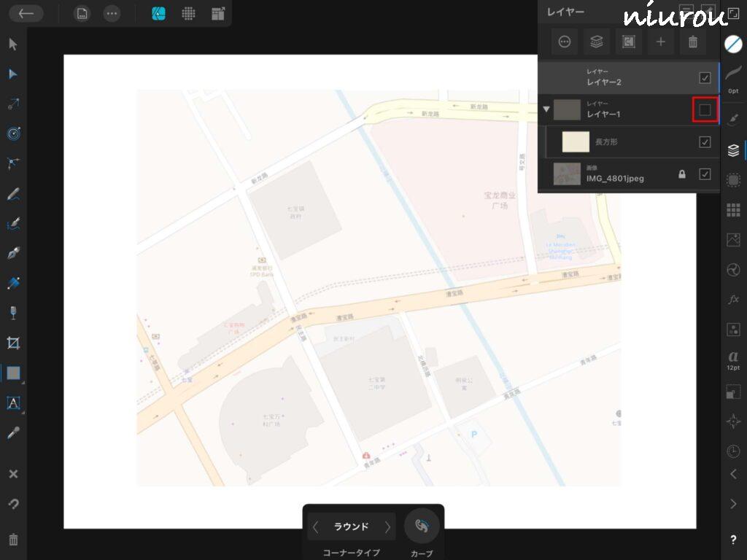Open the fx layer effects studio
747x560 pixels.
(x=733, y=300)
